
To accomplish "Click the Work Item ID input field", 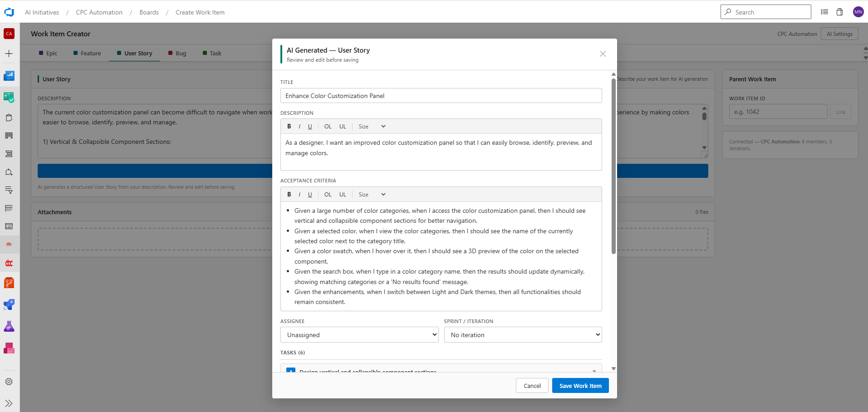I will point(778,112).
